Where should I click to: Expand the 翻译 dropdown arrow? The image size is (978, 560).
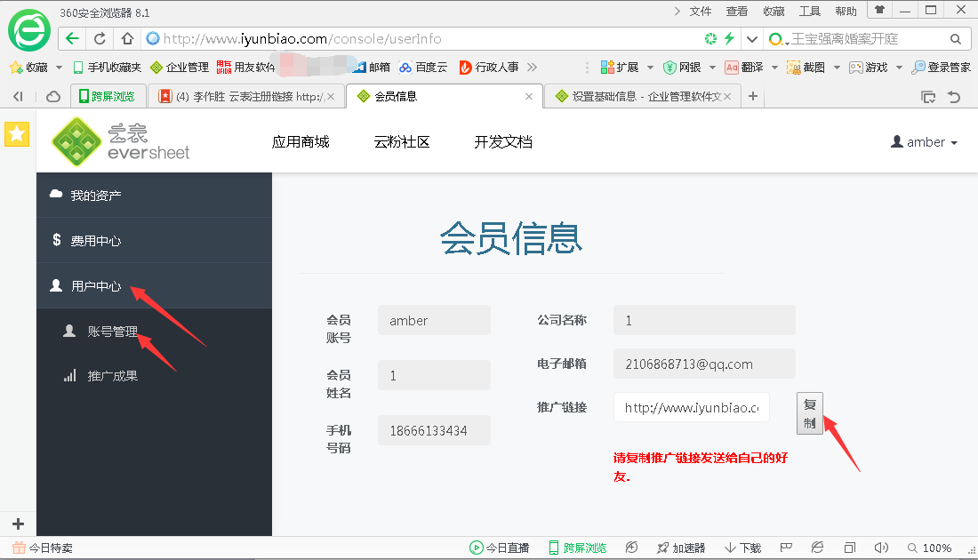click(774, 68)
